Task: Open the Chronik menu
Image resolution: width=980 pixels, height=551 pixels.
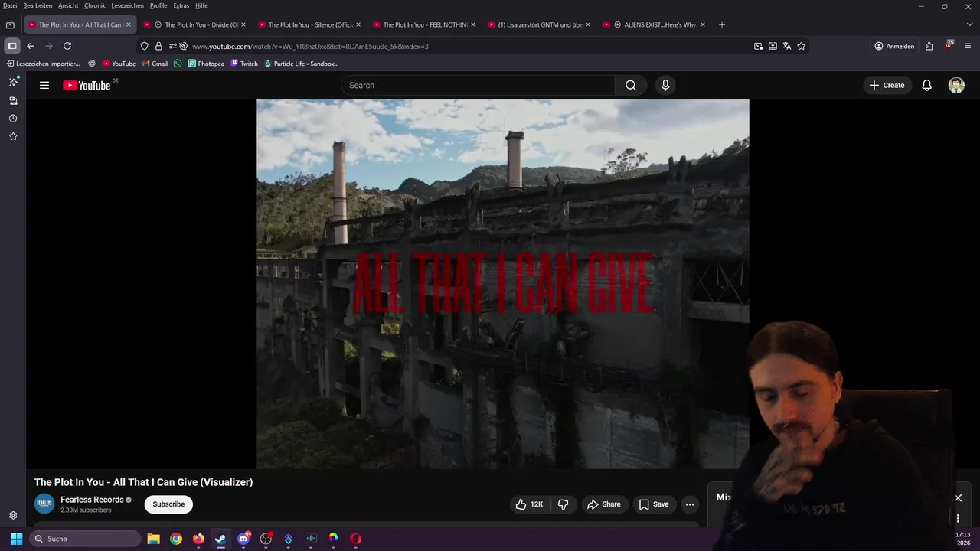Action: point(95,5)
